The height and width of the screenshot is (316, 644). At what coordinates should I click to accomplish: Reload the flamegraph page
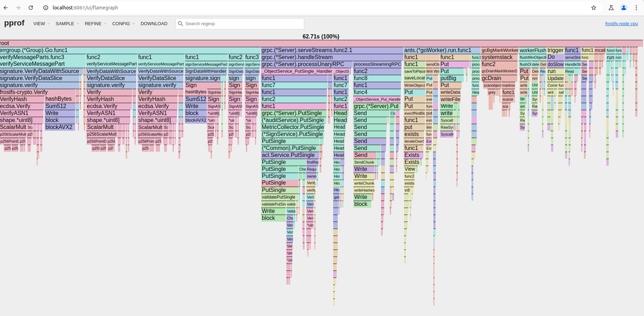click(31, 8)
